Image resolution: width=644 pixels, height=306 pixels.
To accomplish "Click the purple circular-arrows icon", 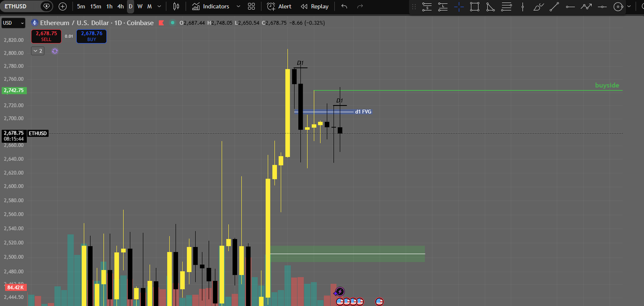I will coord(54,51).
